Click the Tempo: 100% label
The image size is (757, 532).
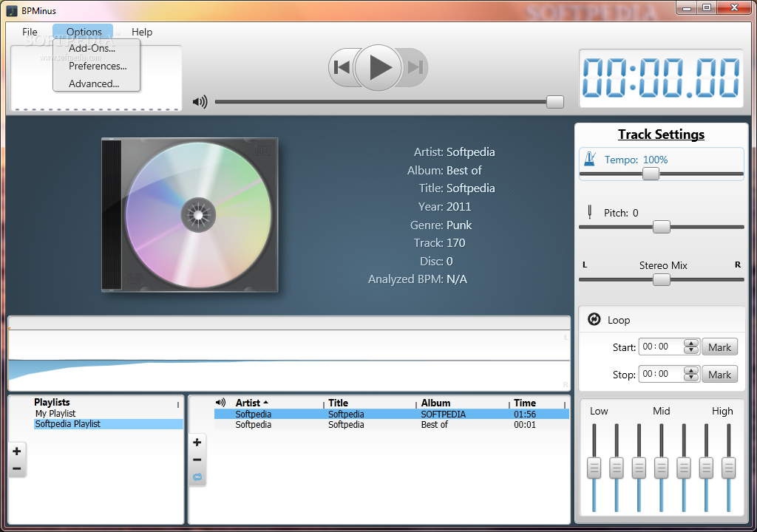click(x=636, y=160)
